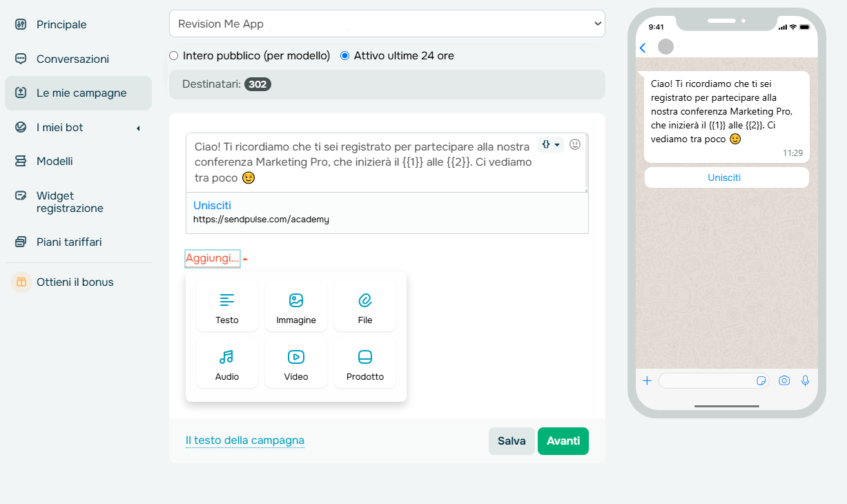
Task: Select the Attivo ultime 24 ore option
Action: tap(345, 55)
